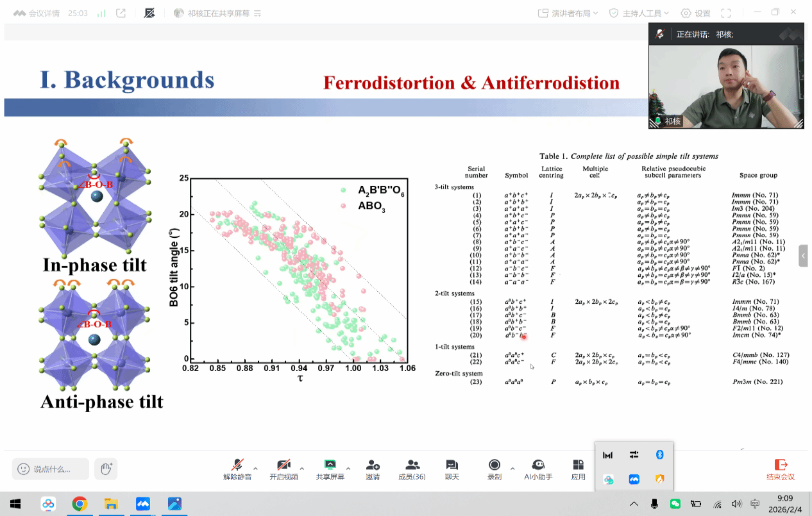This screenshot has height=516, width=812.
Task: Click the raise hand reaction icon
Action: coord(106,469)
